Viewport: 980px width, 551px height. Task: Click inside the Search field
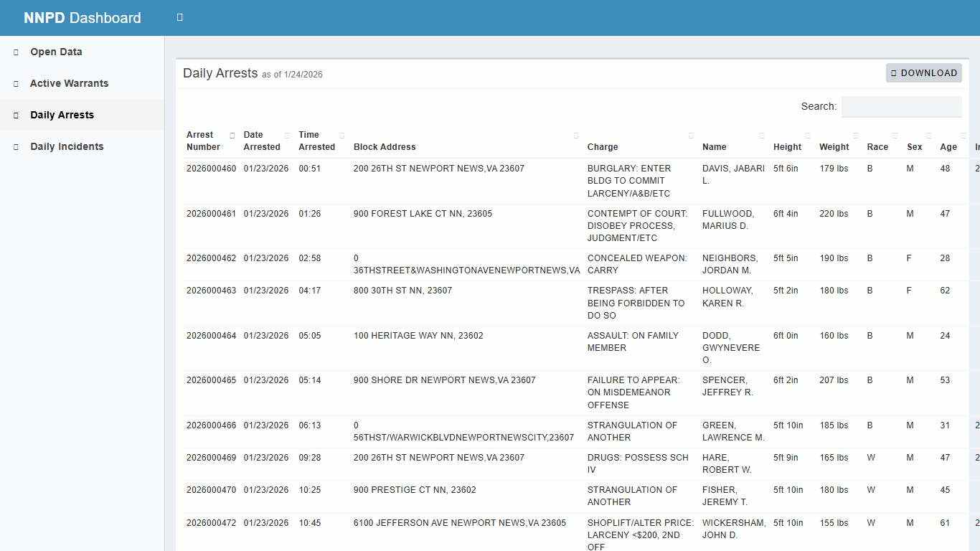(901, 106)
